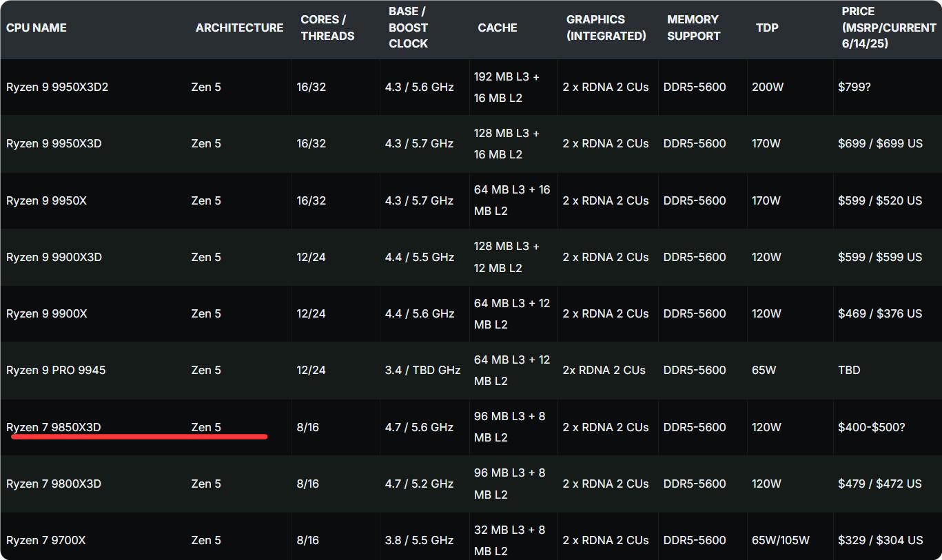Click the TDP column header

pyautogui.click(x=767, y=28)
